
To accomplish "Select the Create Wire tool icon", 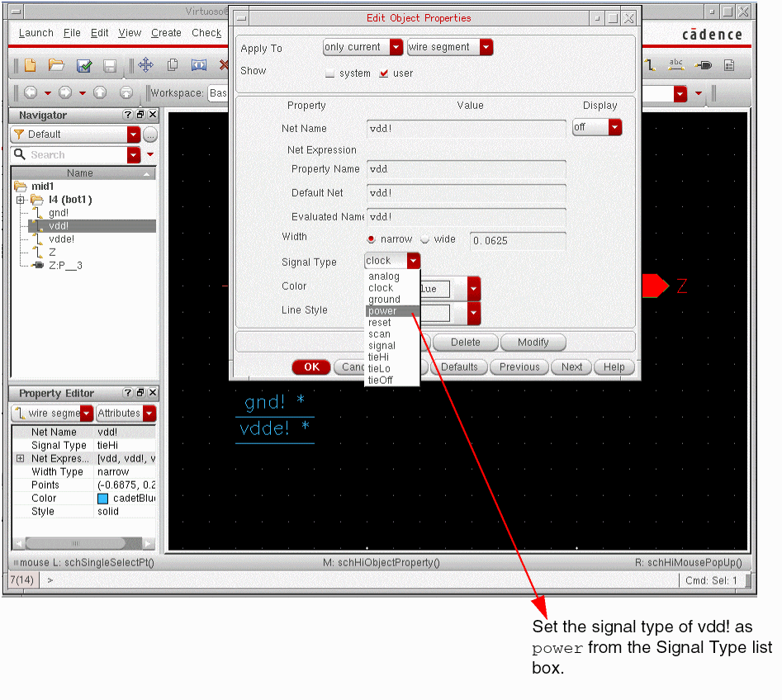I will pyautogui.click(x=649, y=65).
